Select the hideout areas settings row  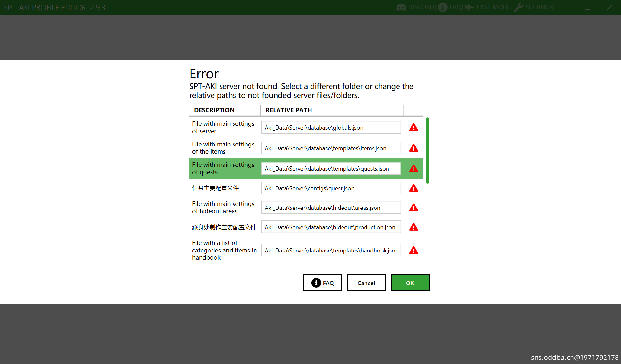[223, 208]
